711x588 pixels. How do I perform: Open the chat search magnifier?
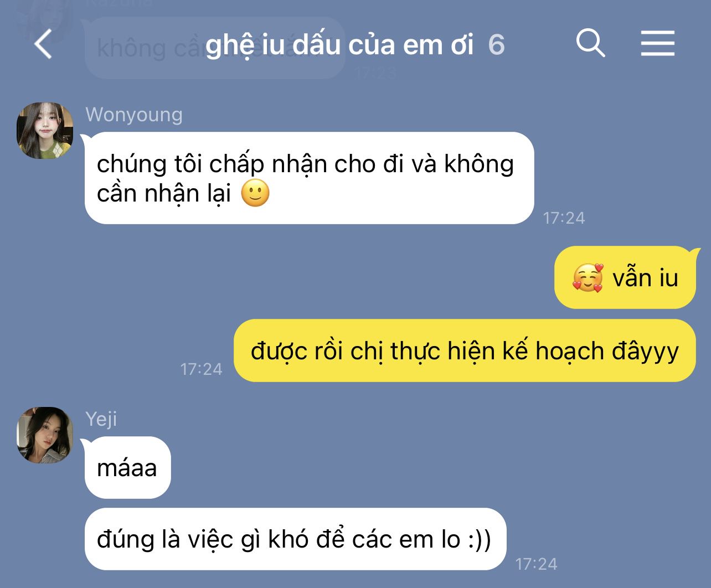590,43
